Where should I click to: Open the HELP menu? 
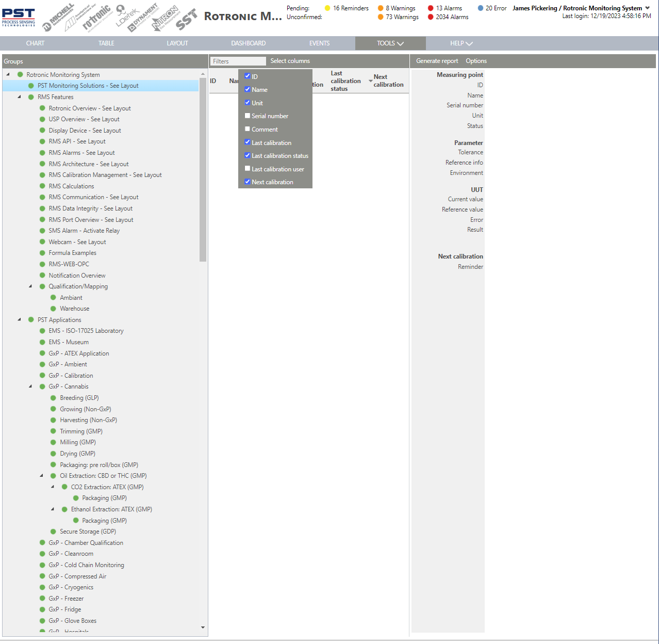[462, 43]
